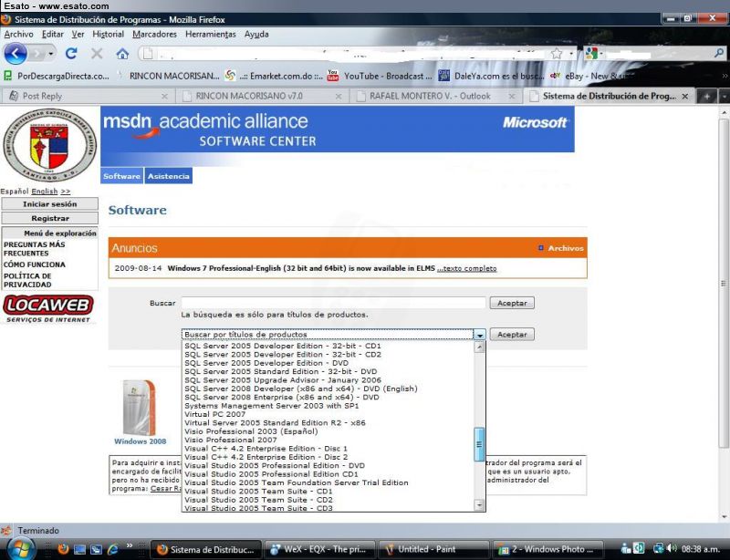Open the Herramientas menu
The image size is (730, 560).
(211, 34)
